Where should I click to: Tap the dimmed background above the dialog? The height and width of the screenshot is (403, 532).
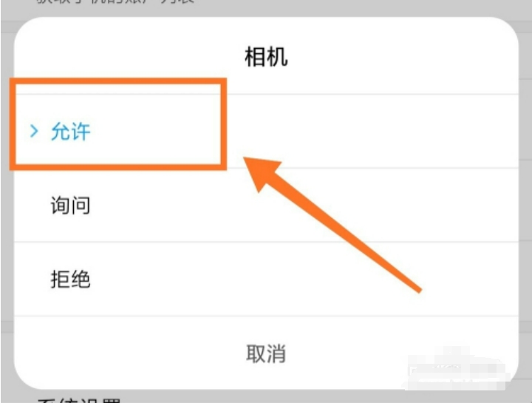point(266,8)
